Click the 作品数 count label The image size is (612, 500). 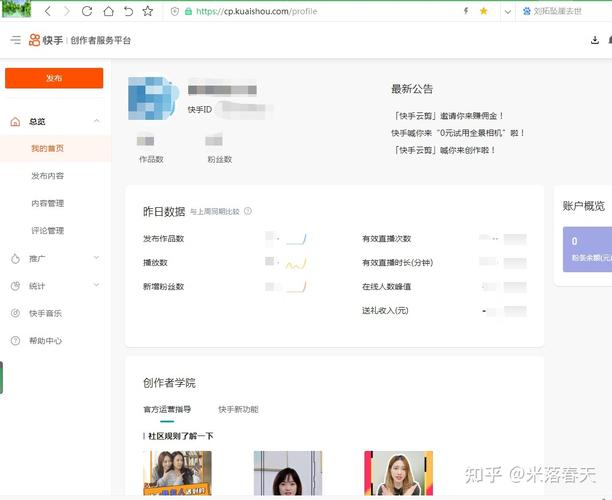[x=151, y=159]
